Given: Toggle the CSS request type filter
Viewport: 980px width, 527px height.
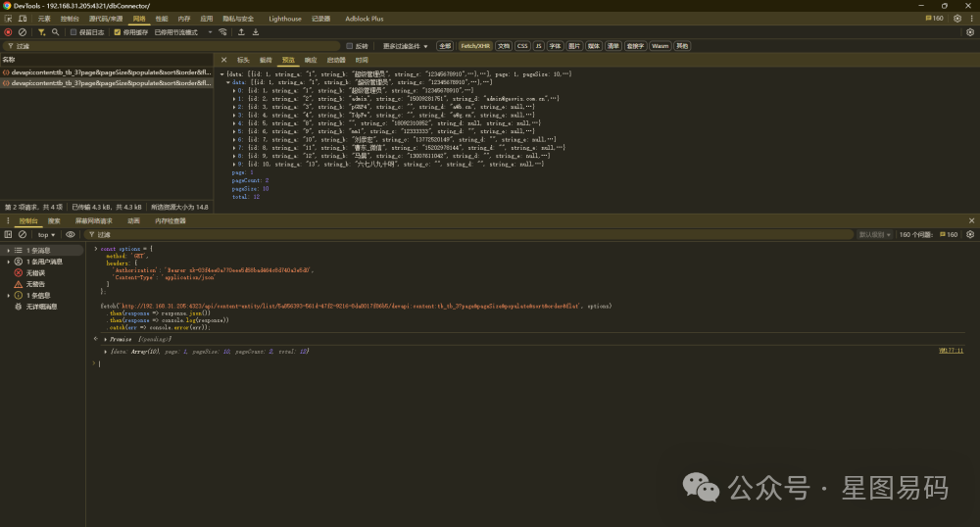Looking at the screenshot, I should click(x=522, y=46).
